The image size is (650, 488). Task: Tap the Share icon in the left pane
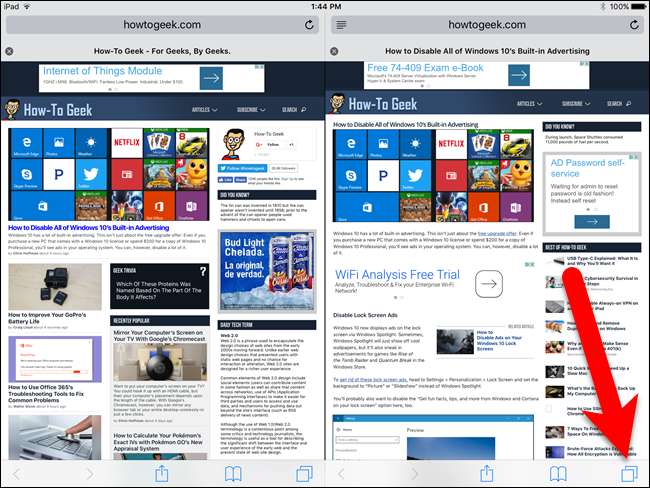(161, 473)
